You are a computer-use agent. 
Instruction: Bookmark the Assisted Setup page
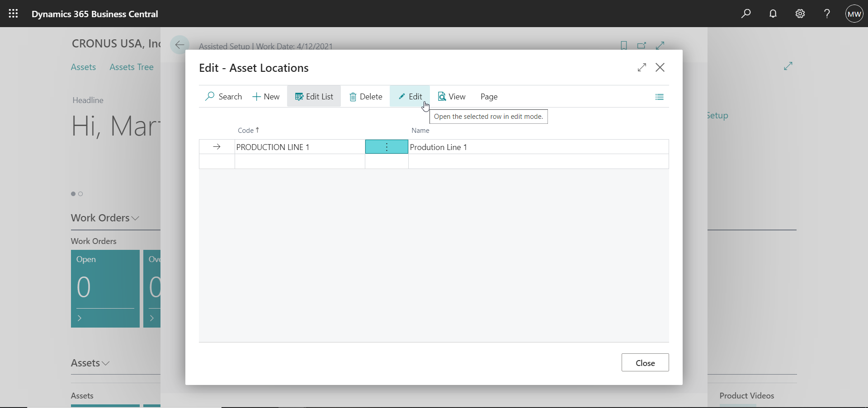tap(624, 45)
